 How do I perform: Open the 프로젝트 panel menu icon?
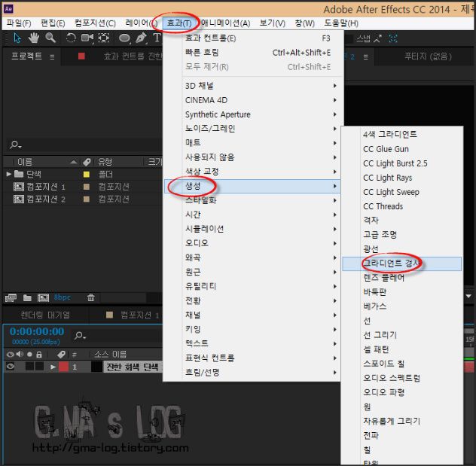point(52,56)
